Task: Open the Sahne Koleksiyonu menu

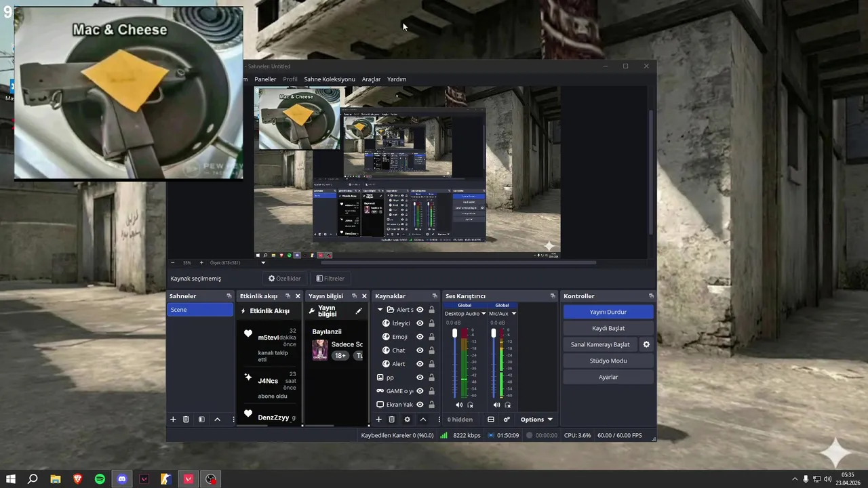Action: [x=330, y=79]
